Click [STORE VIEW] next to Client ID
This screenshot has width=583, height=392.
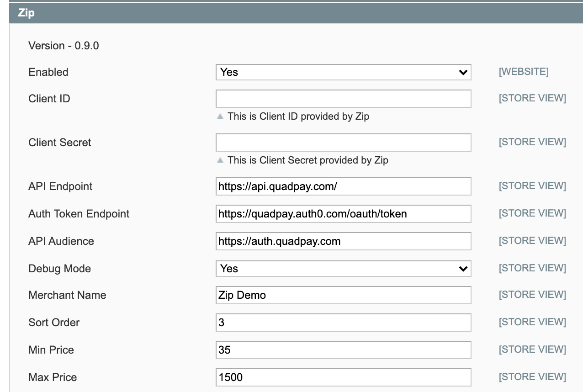tap(532, 98)
